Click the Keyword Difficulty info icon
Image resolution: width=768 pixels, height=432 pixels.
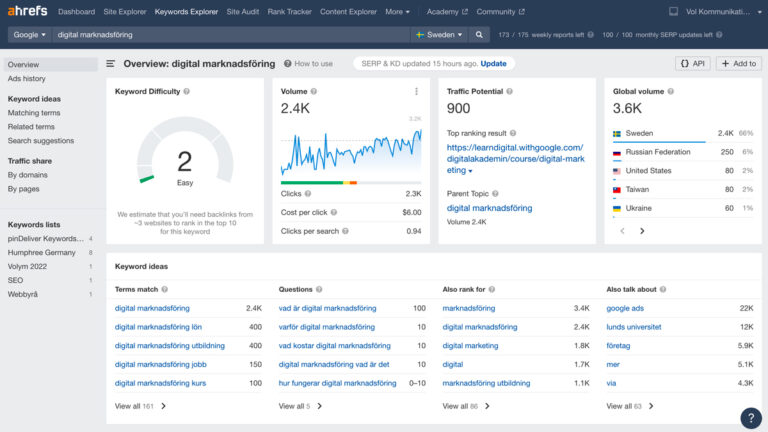187,92
